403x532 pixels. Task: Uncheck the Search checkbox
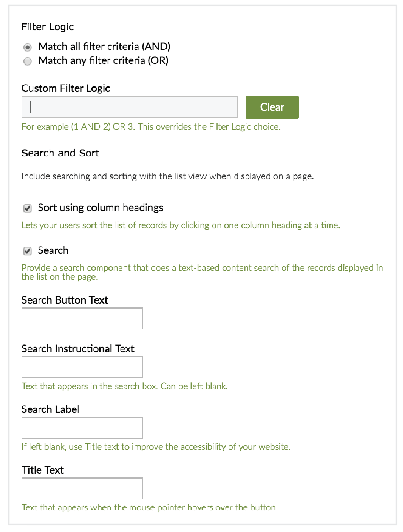(x=28, y=251)
